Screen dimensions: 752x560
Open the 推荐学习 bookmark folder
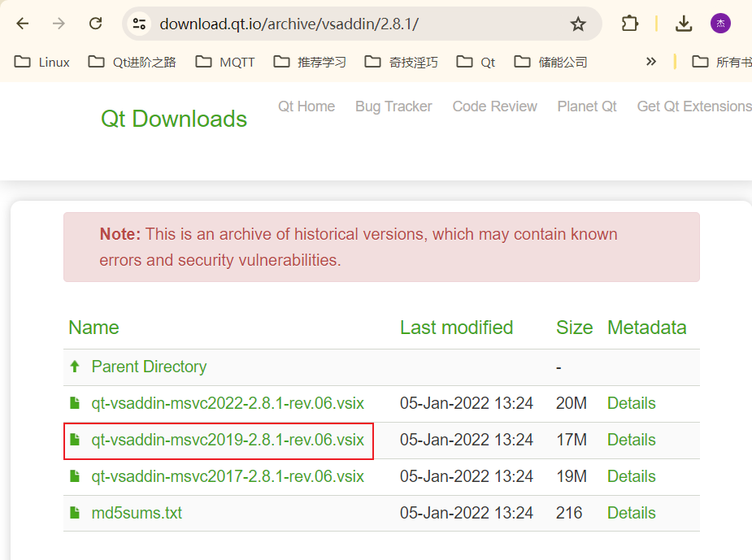coord(310,62)
